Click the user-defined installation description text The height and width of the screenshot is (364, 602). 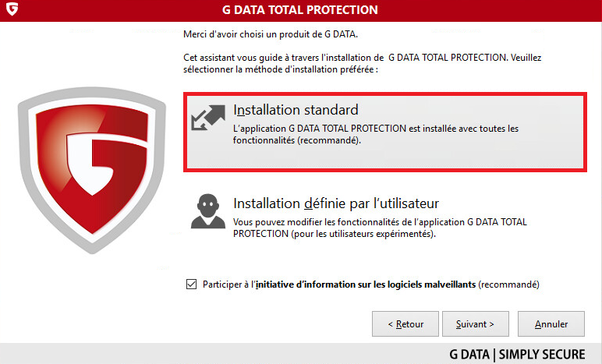click(380, 228)
